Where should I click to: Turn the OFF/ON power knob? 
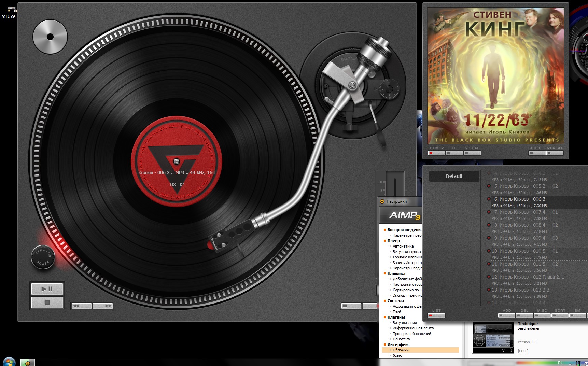coord(43,257)
